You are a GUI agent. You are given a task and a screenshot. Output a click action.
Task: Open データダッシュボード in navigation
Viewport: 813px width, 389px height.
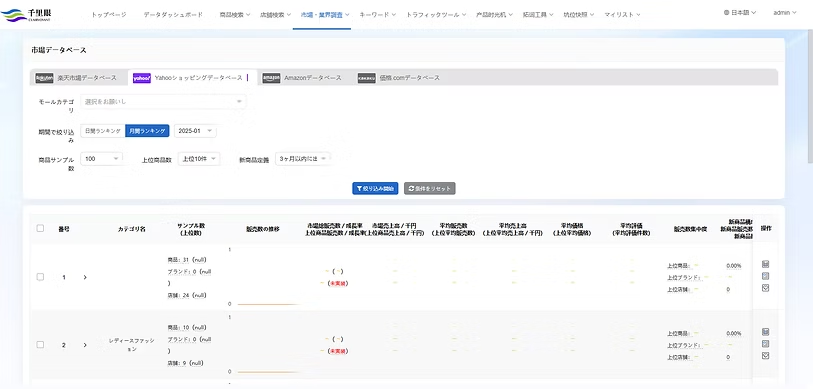[173, 15]
